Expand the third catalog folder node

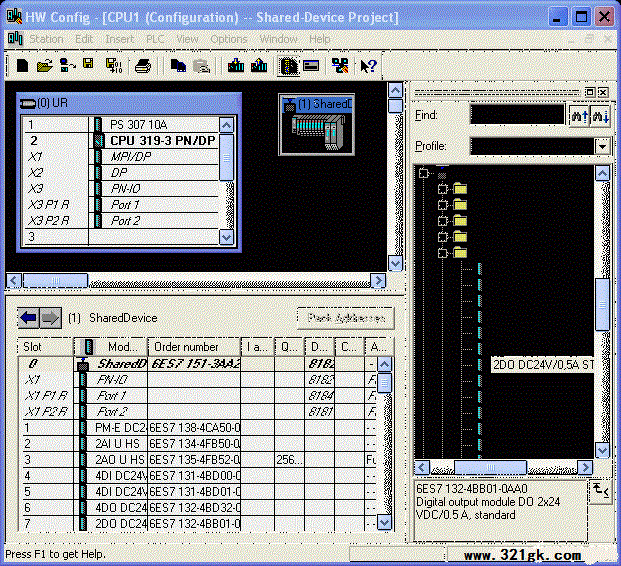442,221
